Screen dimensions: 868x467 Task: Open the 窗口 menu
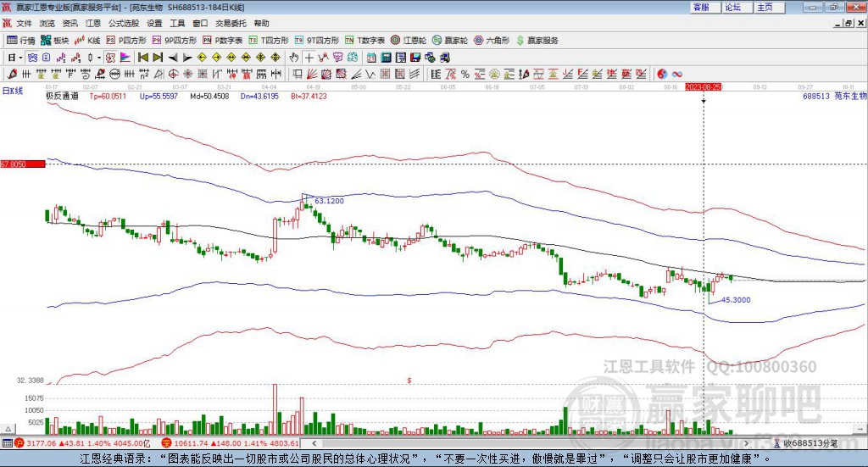(200, 23)
